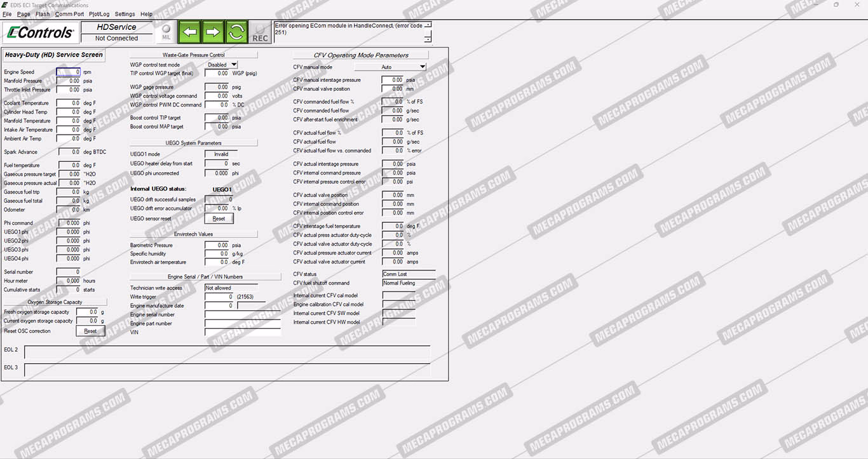Viewport: 868px width, 459px height.
Task: Open the Comm Port menu
Action: 69,14
